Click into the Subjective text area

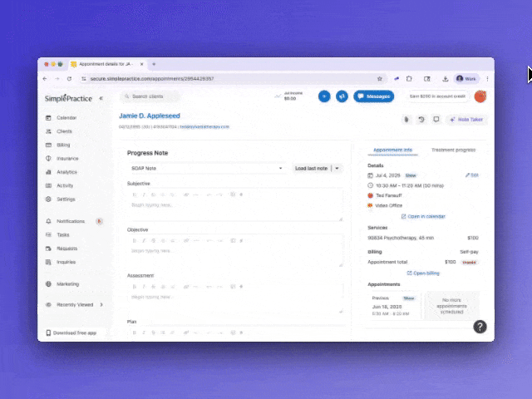234,210
